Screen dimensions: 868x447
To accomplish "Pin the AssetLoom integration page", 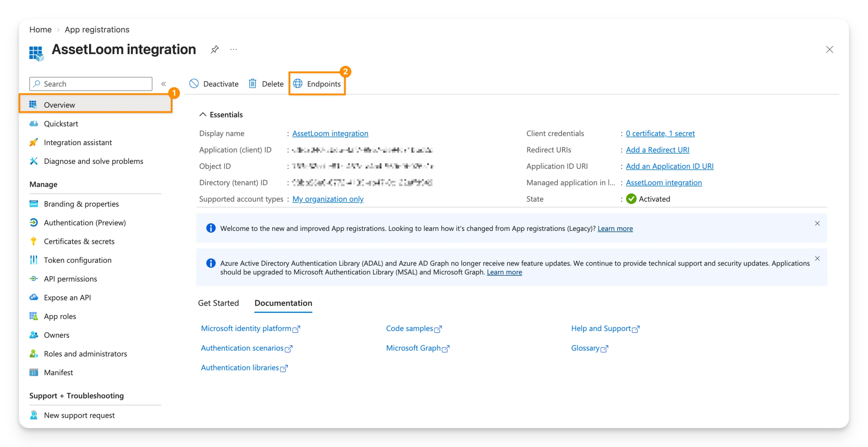I will (x=215, y=49).
